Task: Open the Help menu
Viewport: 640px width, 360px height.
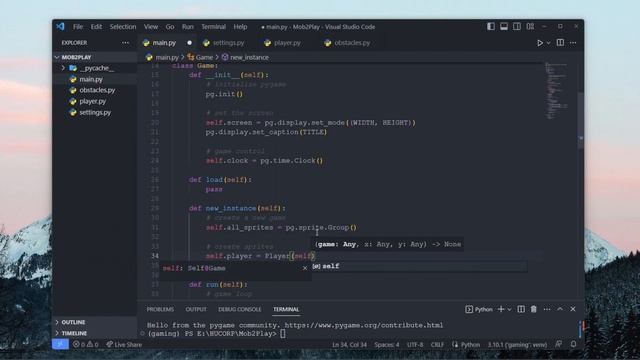Action: [x=240, y=27]
